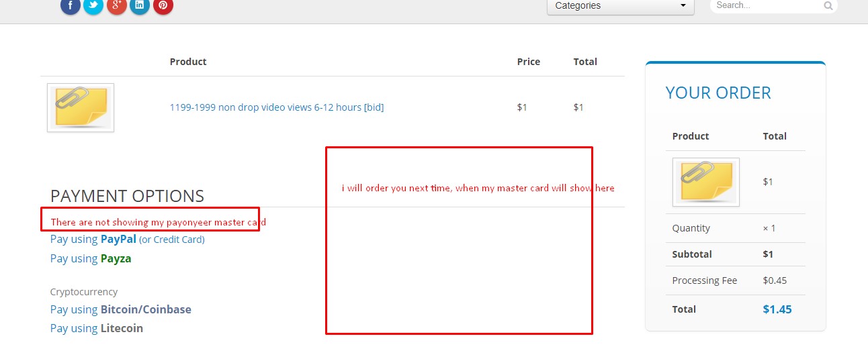Click the Payment Options heading
Viewport: 868px width, 361px height.
(x=127, y=196)
